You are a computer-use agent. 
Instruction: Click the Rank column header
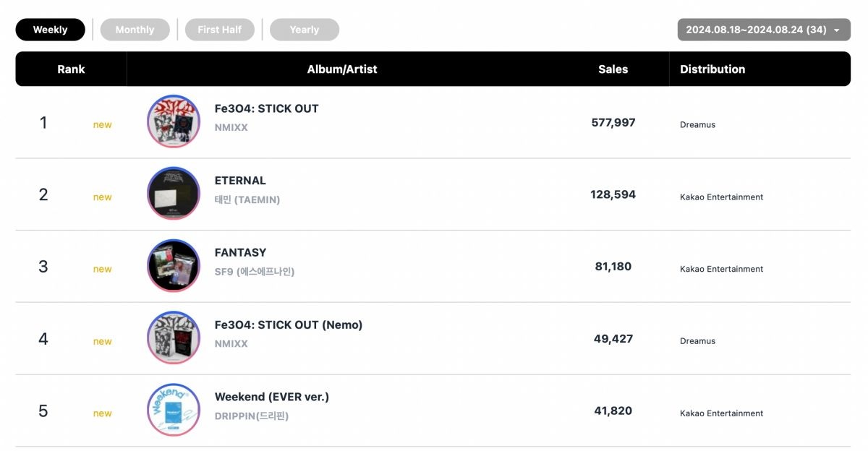[x=71, y=69]
